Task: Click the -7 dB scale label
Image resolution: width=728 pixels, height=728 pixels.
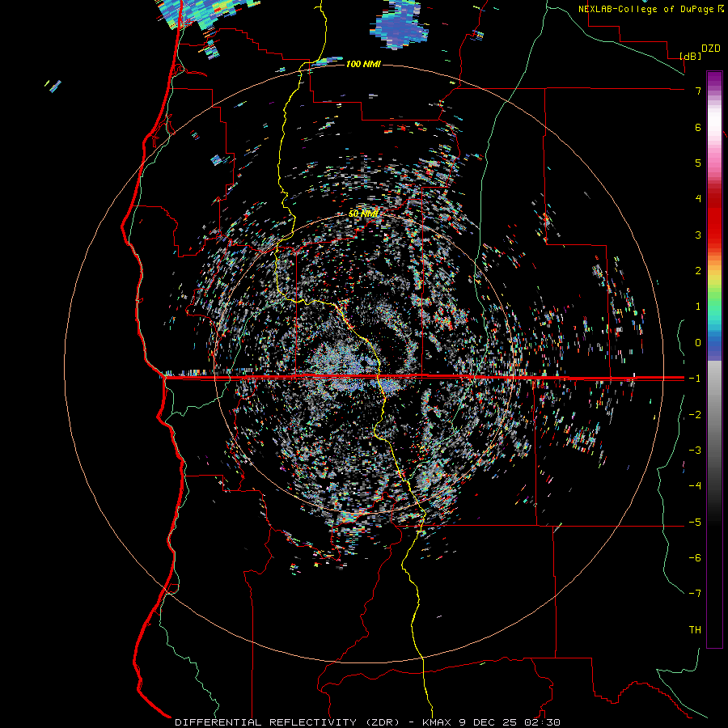Action: 695,594
